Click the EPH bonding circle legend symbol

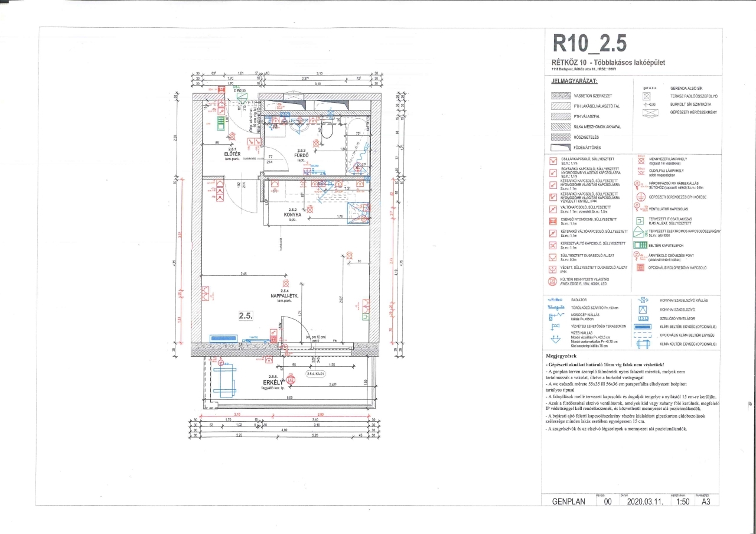click(x=640, y=197)
